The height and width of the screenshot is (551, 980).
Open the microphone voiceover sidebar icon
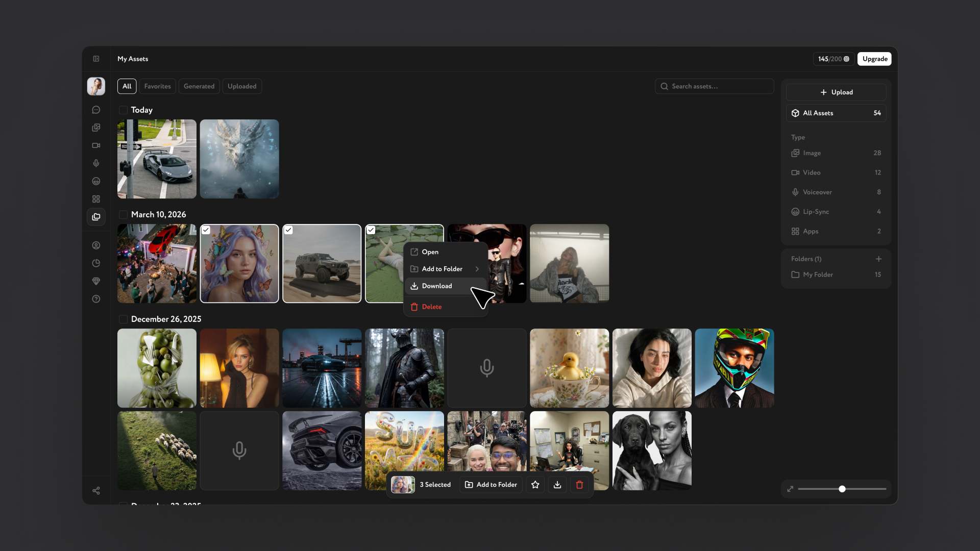click(96, 163)
